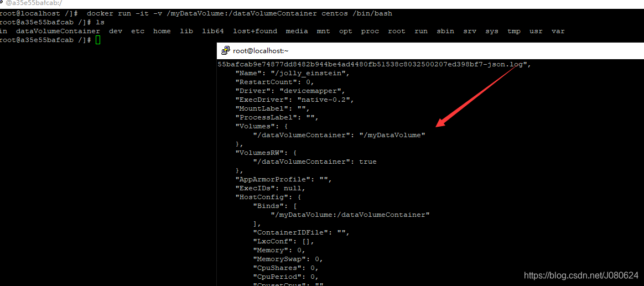Click the "Name": "/jolly_einstein" line

click(x=292, y=73)
